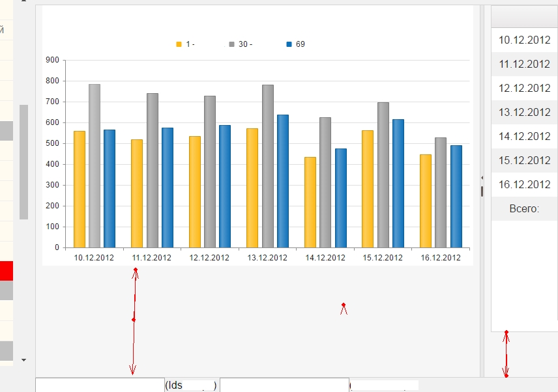Toggle the blue '69' legend series
Image resolution: width=558 pixels, height=392 pixels.
(x=295, y=44)
